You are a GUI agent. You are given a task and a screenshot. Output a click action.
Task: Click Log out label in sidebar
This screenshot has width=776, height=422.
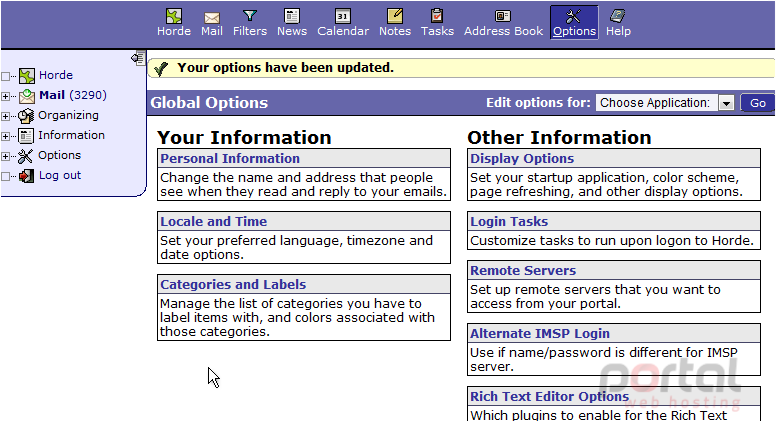[x=60, y=175]
